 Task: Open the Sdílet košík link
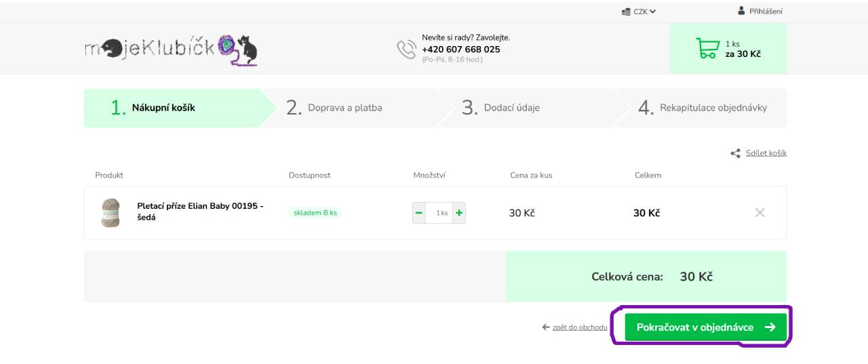point(766,153)
